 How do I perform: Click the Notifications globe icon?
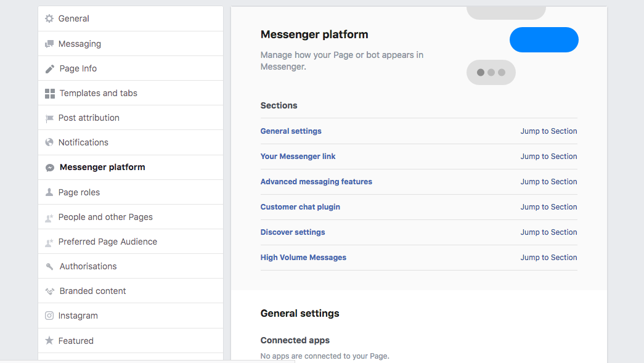[49, 142]
